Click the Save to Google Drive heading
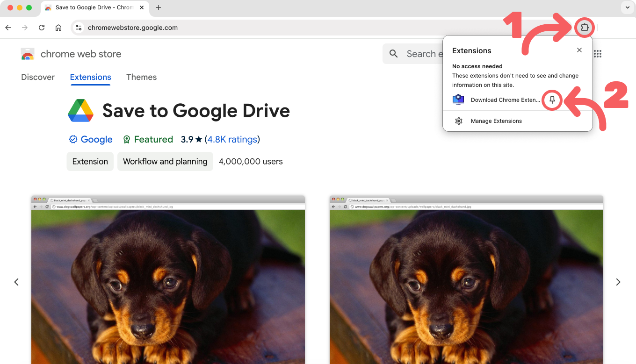This screenshot has width=636, height=364. click(x=196, y=111)
